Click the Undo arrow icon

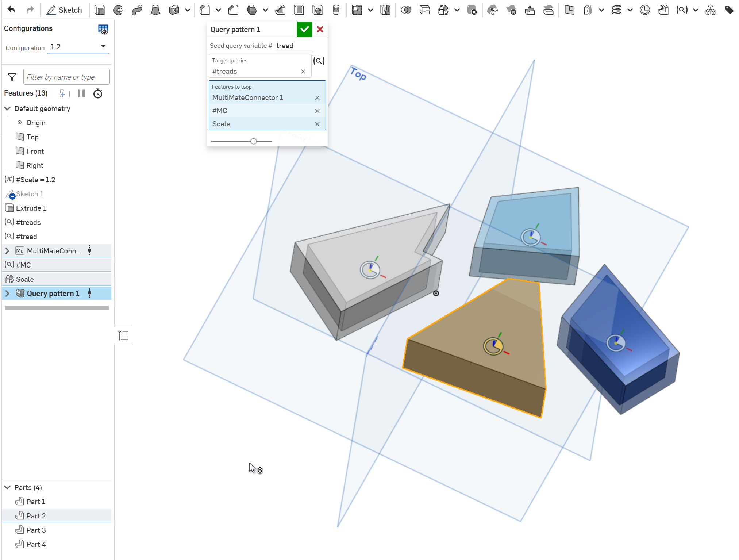[11, 10]
